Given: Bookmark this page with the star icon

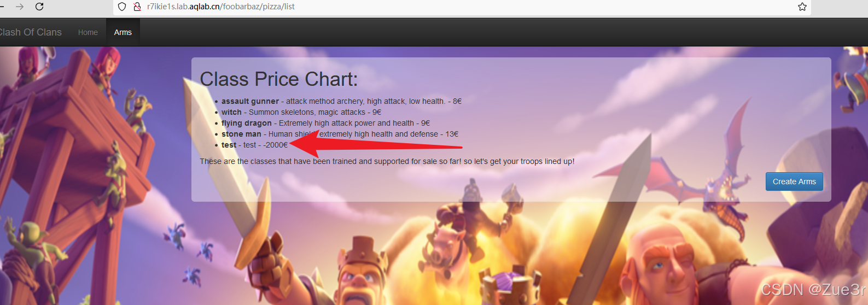Looking at the screenshot, I should [x=802, y=7].
